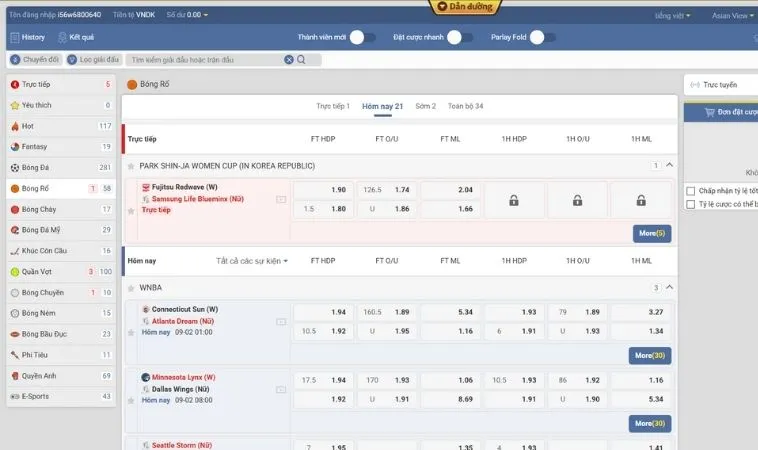Image resolution: width=758 pixels, height=450 pixels.
Task: Open History from the top bar
Action: coord(27,37)
